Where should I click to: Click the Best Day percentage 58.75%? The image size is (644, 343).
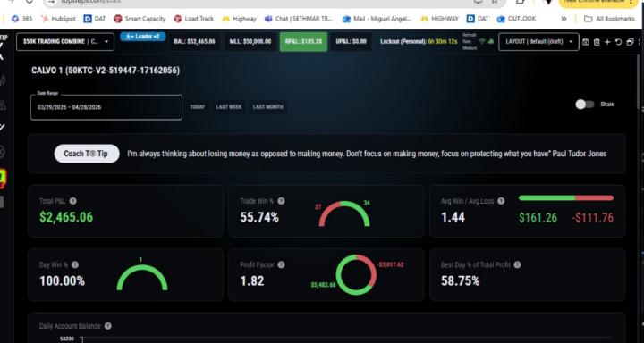click(x=460, y=281)
